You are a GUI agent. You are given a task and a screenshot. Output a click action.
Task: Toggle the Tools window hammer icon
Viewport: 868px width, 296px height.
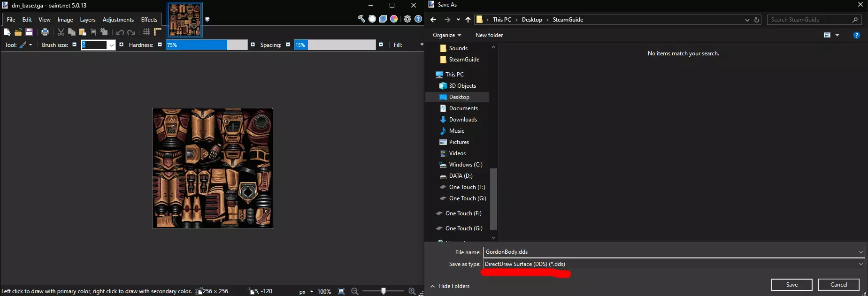[x=361, y=19]
